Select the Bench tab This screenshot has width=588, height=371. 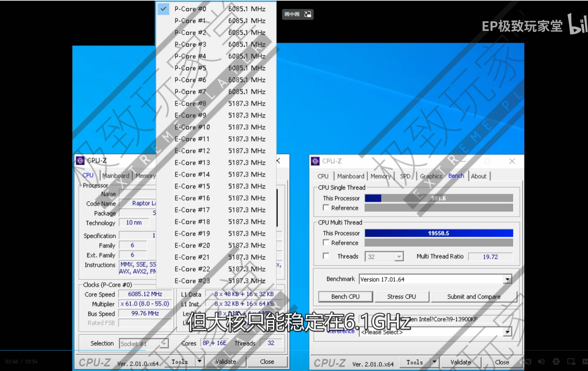[x=456, y=176]
